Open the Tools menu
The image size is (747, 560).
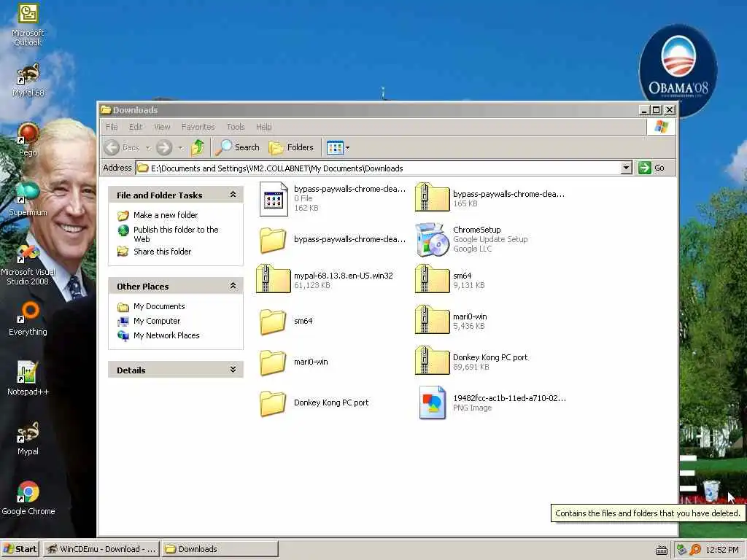[236, 127]
